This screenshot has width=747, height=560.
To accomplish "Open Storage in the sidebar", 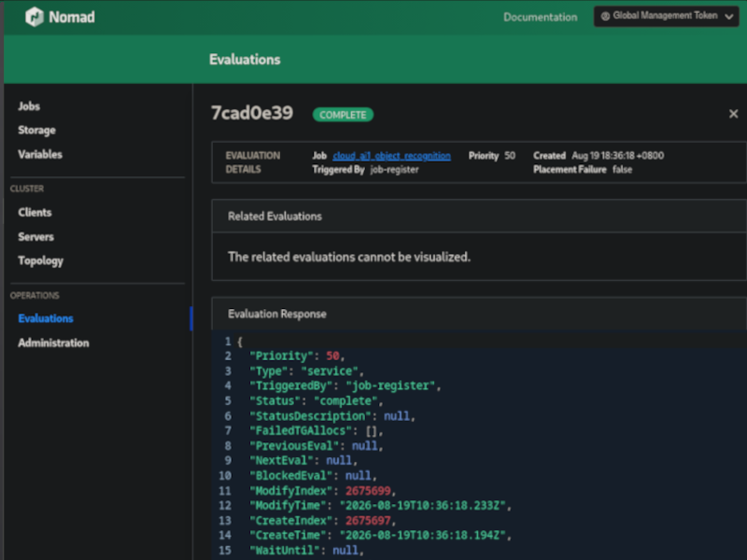I will (36, 130).
